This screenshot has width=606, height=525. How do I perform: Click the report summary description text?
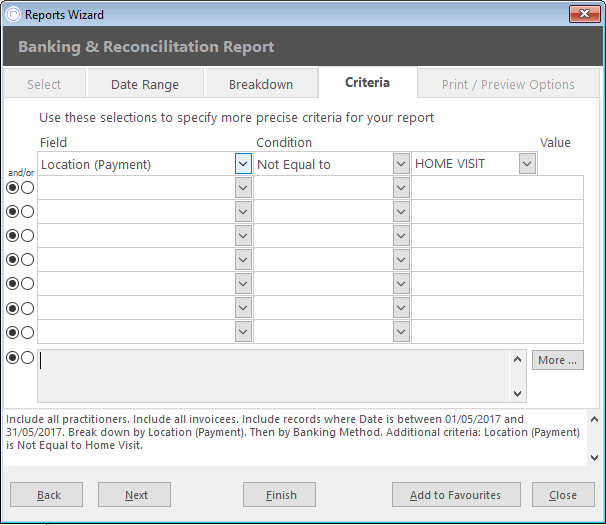point(293,432)
